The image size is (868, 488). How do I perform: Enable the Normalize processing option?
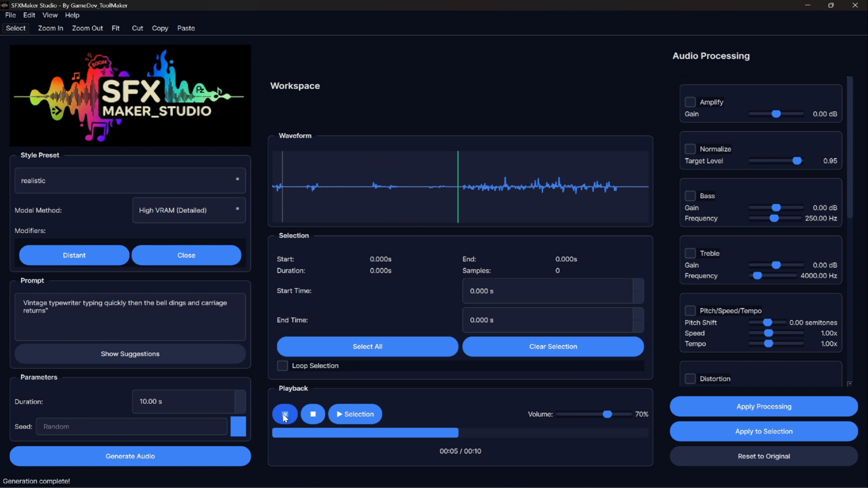[691, 149]
